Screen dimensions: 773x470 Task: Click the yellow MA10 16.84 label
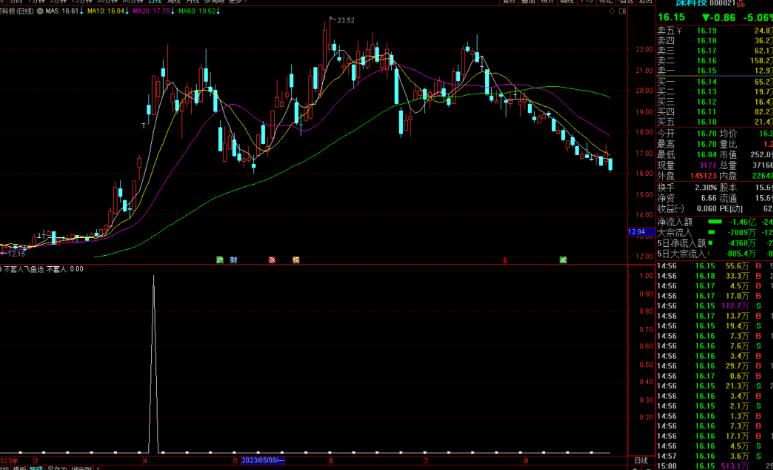105,11
